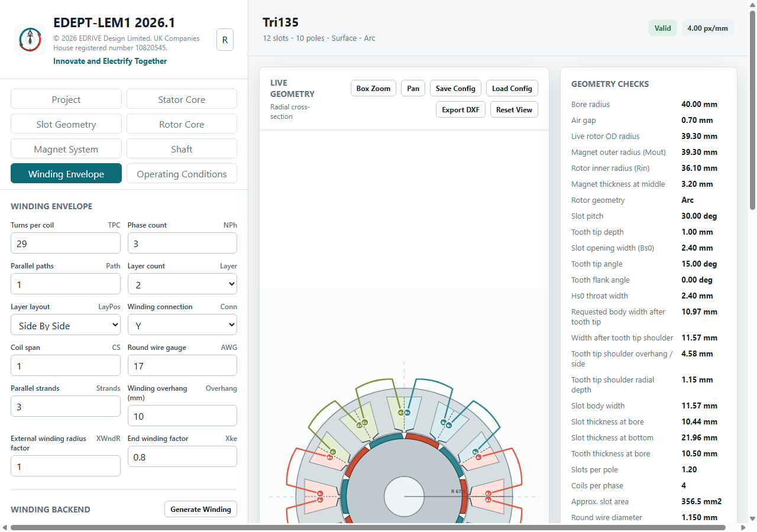Open the Layer count dropdown
The image size is (757, 532).
[x=182, y=284]
